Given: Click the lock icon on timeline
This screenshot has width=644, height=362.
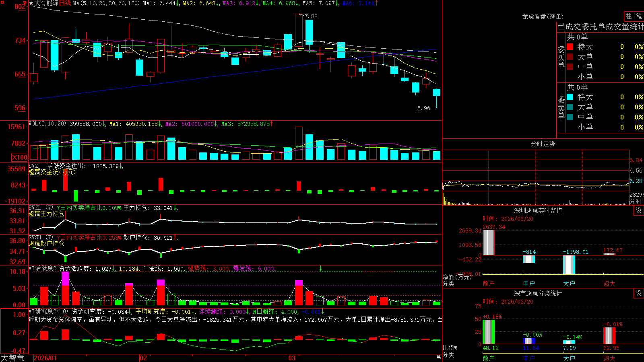Looking at the screenshot, I should tap(439, 357).
